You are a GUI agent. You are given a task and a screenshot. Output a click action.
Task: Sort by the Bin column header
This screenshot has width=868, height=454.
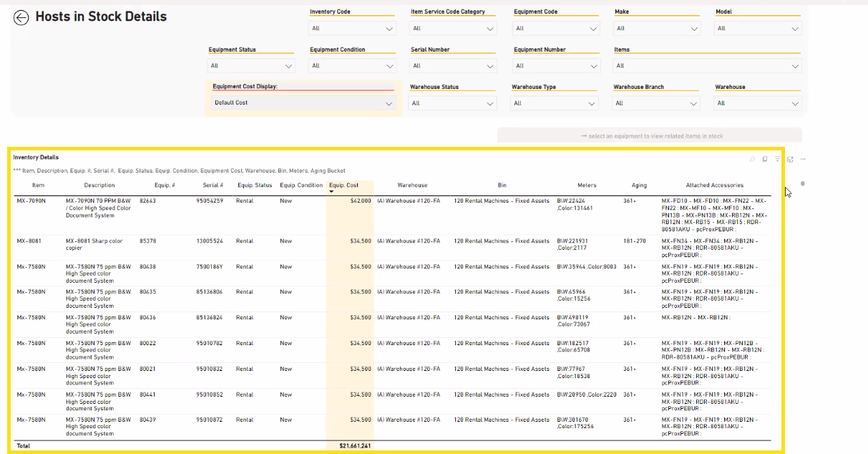coord(502,185)
